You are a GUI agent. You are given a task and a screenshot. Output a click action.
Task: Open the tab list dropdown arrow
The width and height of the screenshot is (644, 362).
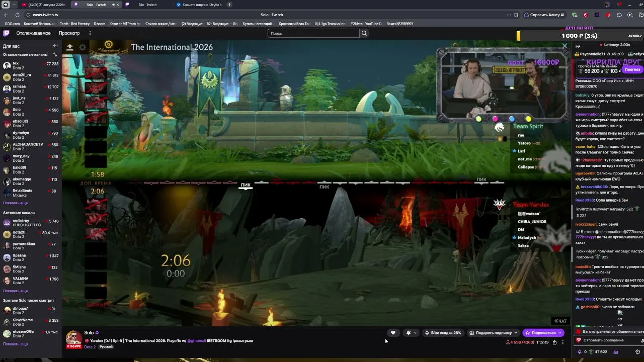click(x=14, y=5)
